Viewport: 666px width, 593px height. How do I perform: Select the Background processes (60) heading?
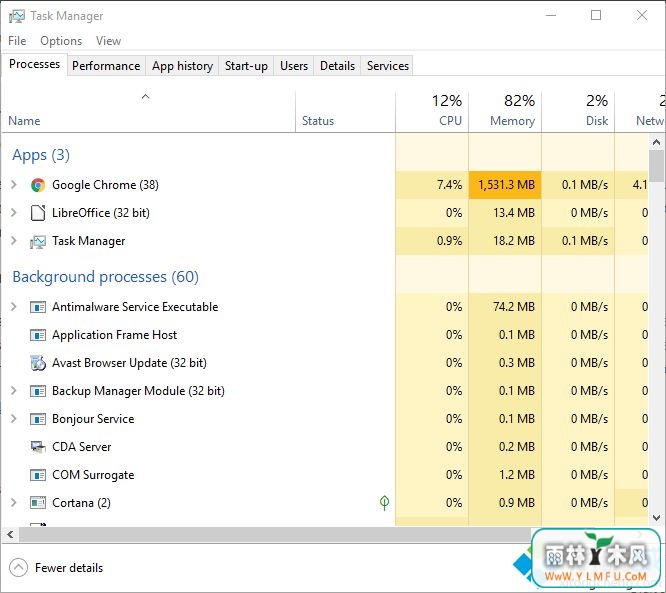pos(105,277)
